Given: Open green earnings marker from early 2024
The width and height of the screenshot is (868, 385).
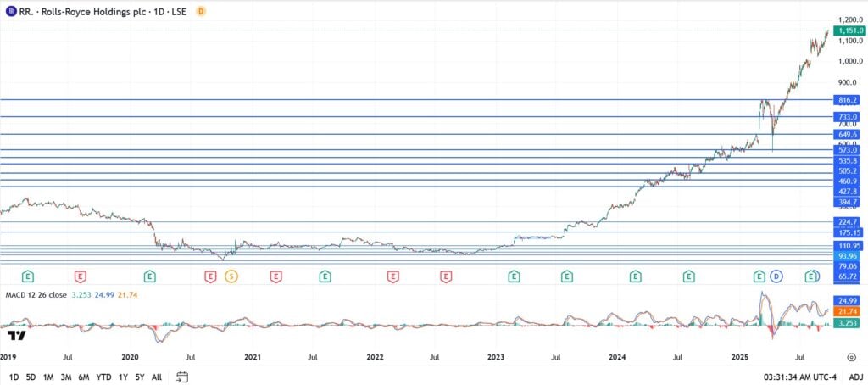Looking at the screenshot, I should pyautogui.click(x=636, y=276).
